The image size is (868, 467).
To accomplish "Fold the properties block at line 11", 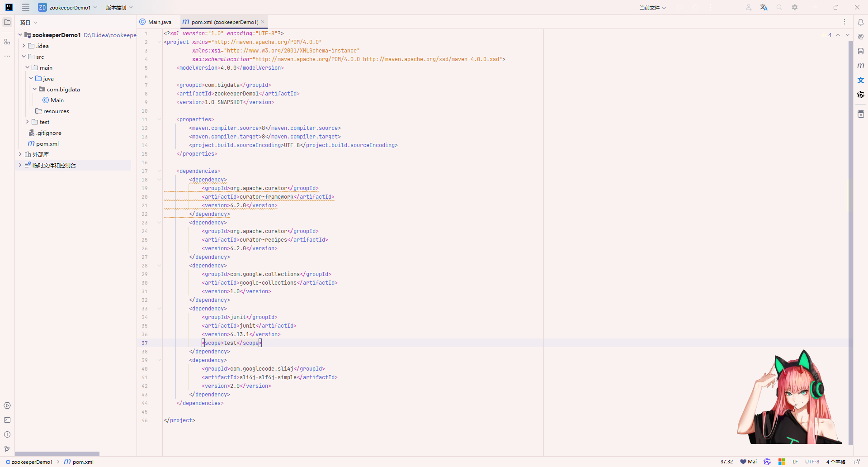I will [x=159, y=119].
